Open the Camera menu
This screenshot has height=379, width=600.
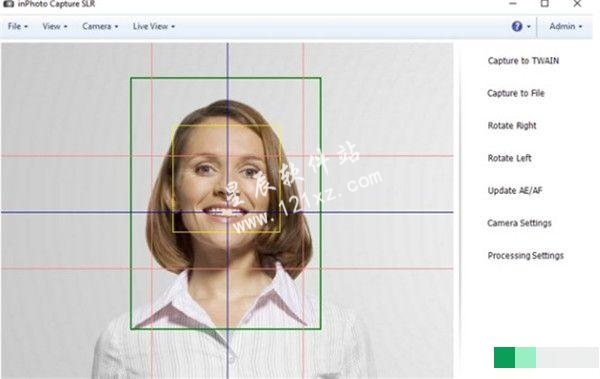tap(100, 26)
